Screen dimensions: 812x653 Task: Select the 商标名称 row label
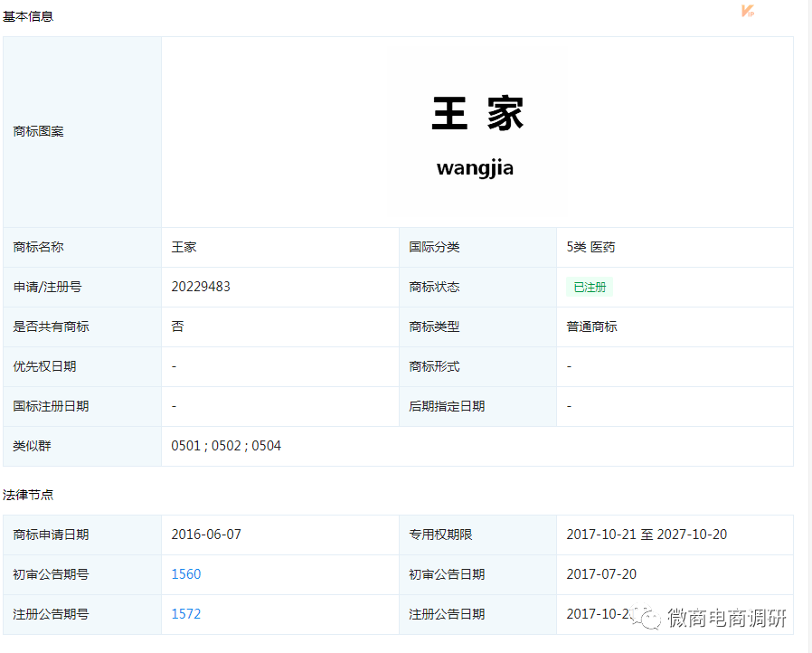coord(38,247)
